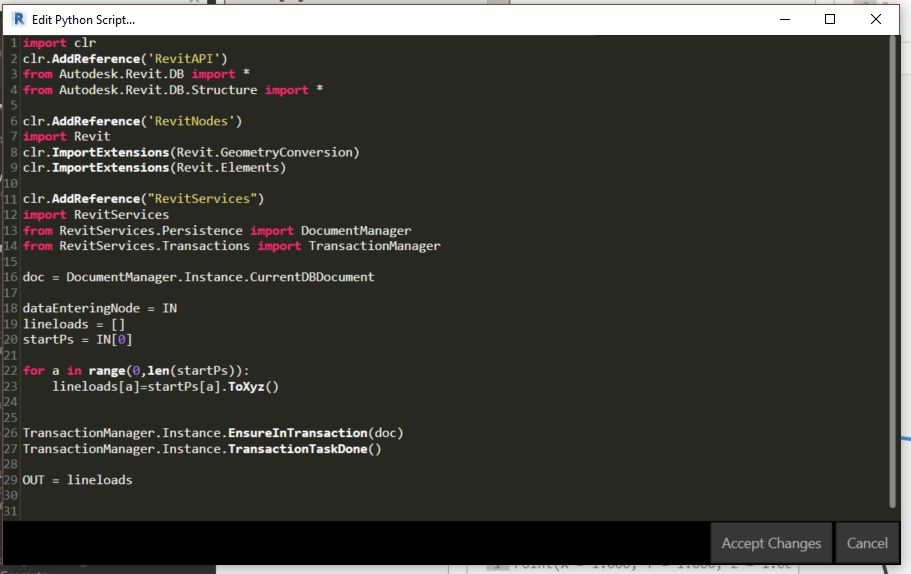Click the 'RevitNodes' string on line 6

point(191,121)
